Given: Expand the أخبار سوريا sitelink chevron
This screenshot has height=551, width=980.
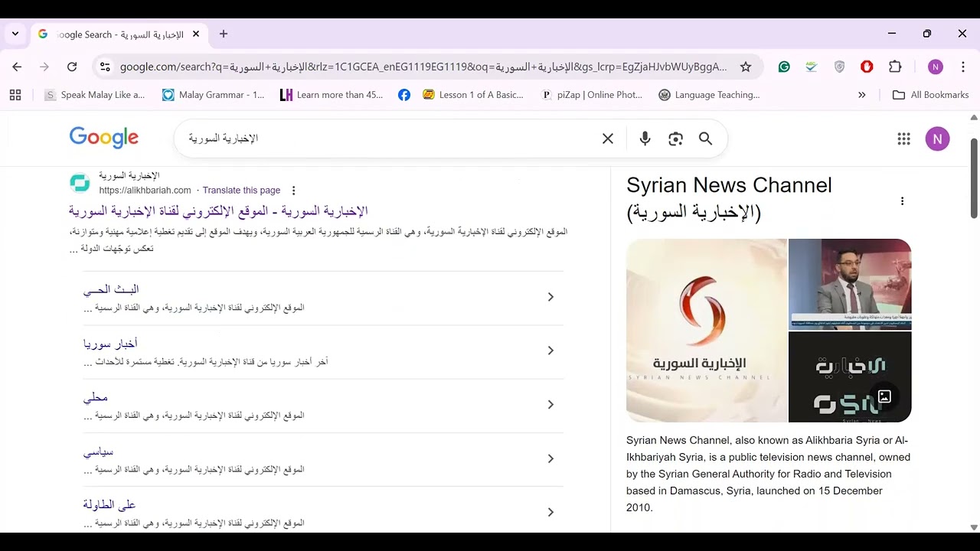Looking at the screenshot, I should tap(550, 350).
